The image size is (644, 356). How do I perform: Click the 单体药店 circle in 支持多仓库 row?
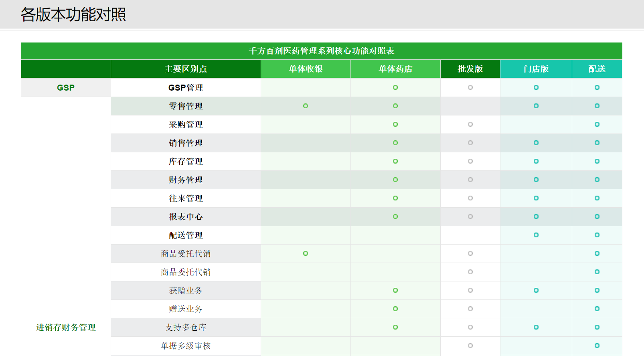[395, 327]
